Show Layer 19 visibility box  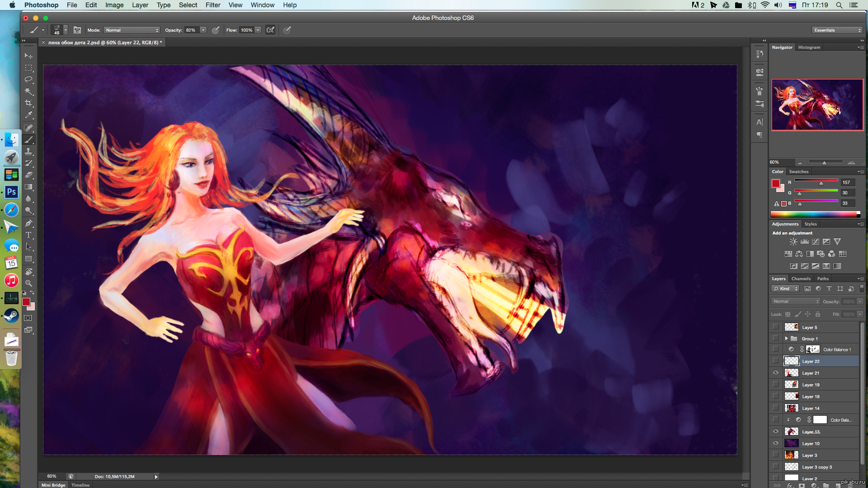click(776, 384)
